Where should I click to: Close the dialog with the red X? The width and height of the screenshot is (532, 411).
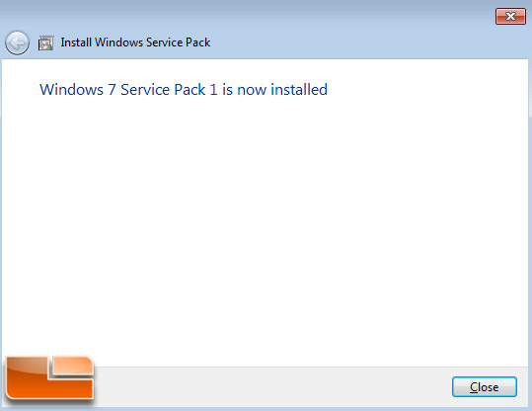510,16
